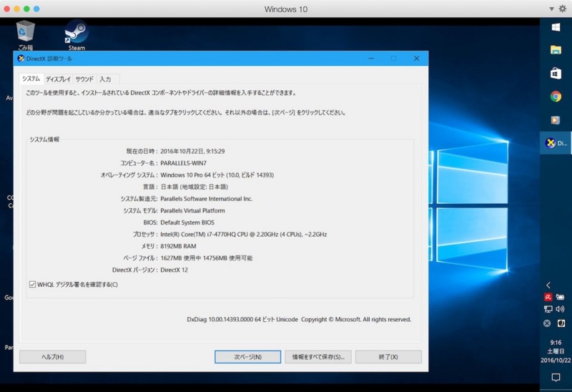This screenshot has width=572, height=392.
Task: Click the blue dot Parallels window button
Action: coord(36,9)
